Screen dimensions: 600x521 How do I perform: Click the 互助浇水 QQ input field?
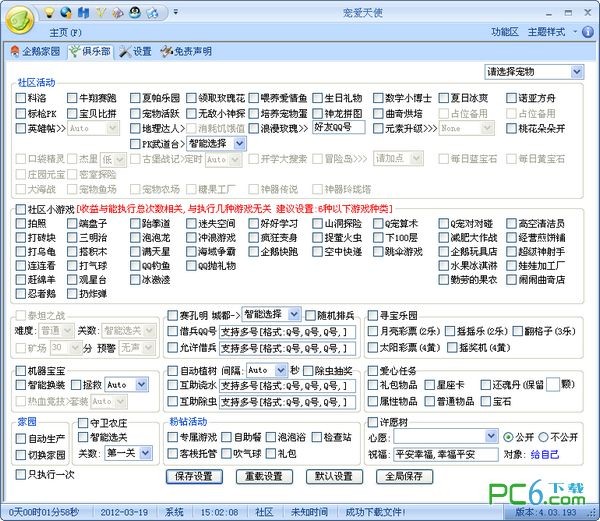[x=287, y=386]
